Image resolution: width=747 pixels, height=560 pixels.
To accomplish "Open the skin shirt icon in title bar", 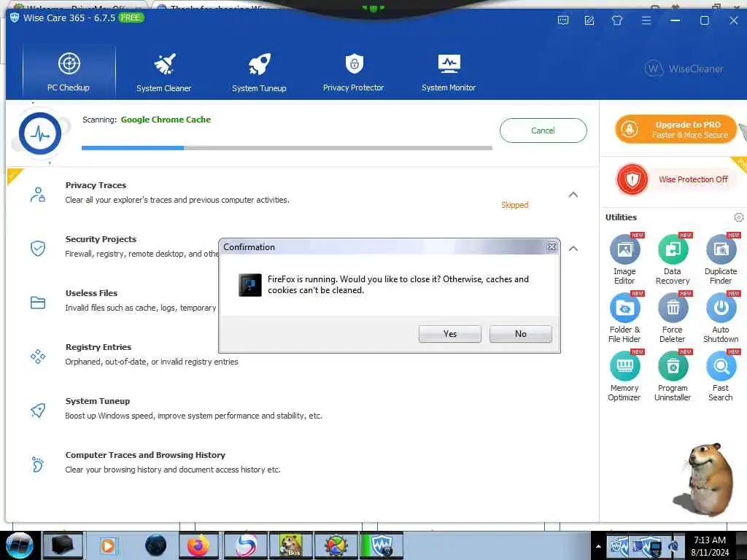I will (617, 20).
